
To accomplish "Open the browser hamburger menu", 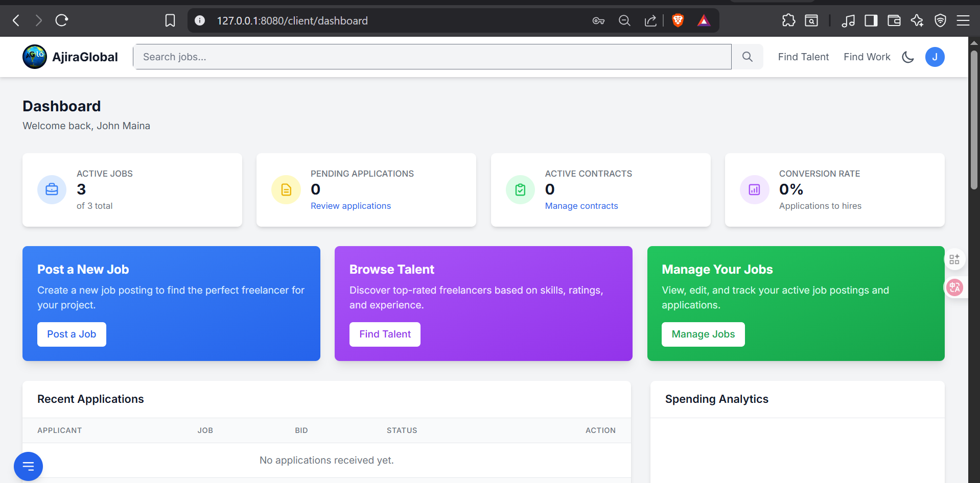I will [963, 20].
